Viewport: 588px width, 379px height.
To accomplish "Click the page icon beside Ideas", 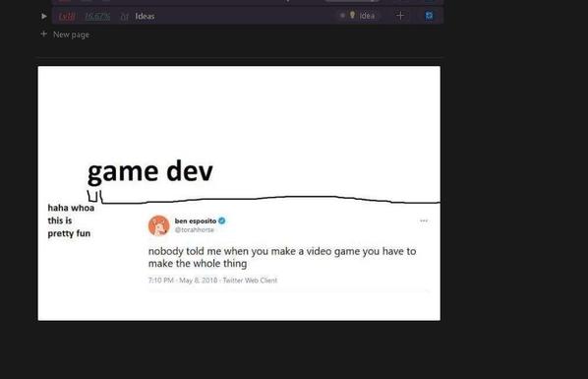I will 125,17.
